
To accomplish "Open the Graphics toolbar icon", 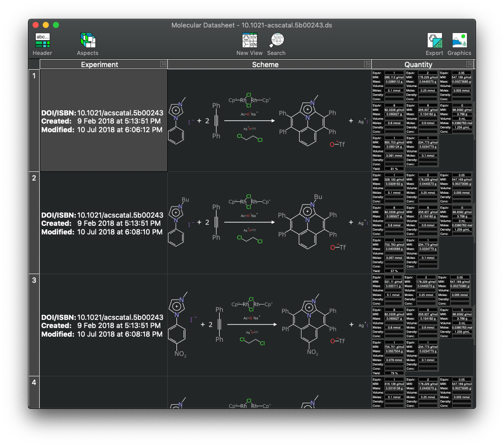I will click(459, 41).
